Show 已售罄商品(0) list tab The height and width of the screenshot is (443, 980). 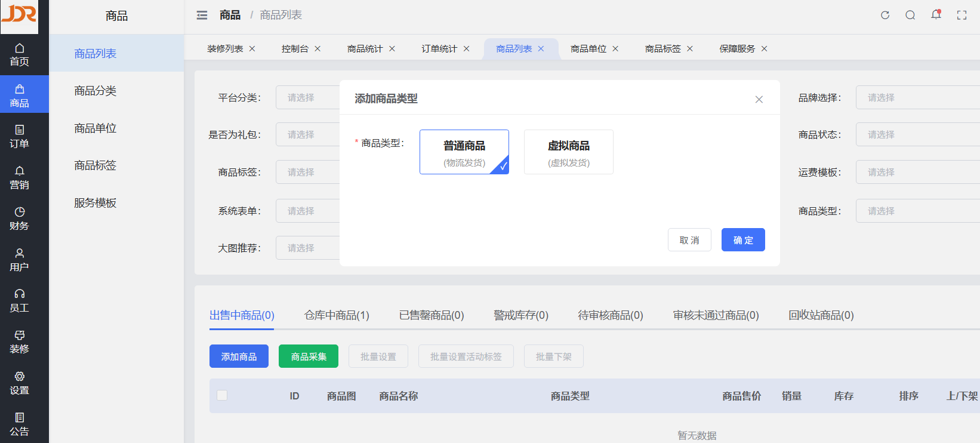pos(432,315)
